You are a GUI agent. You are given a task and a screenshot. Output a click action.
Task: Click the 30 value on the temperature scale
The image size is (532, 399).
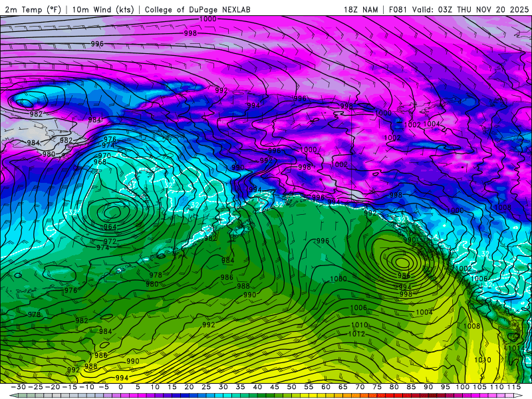223,387
